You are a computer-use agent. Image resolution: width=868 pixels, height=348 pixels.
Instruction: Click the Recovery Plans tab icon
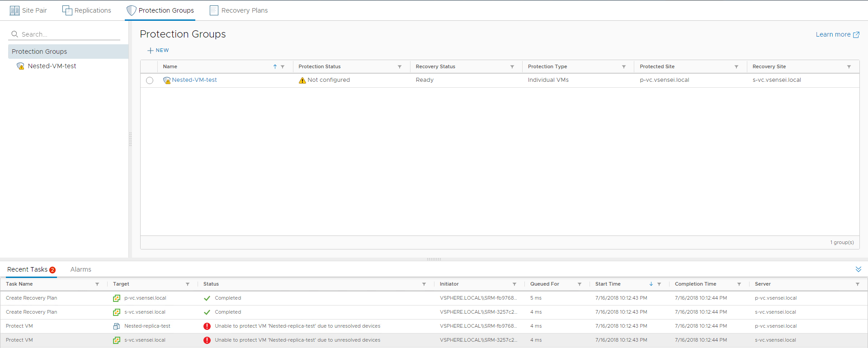214,10
